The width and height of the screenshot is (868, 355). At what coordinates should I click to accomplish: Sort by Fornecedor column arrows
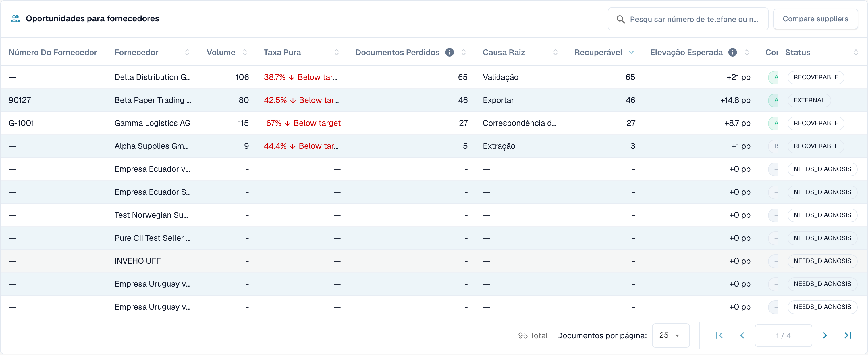187,52
